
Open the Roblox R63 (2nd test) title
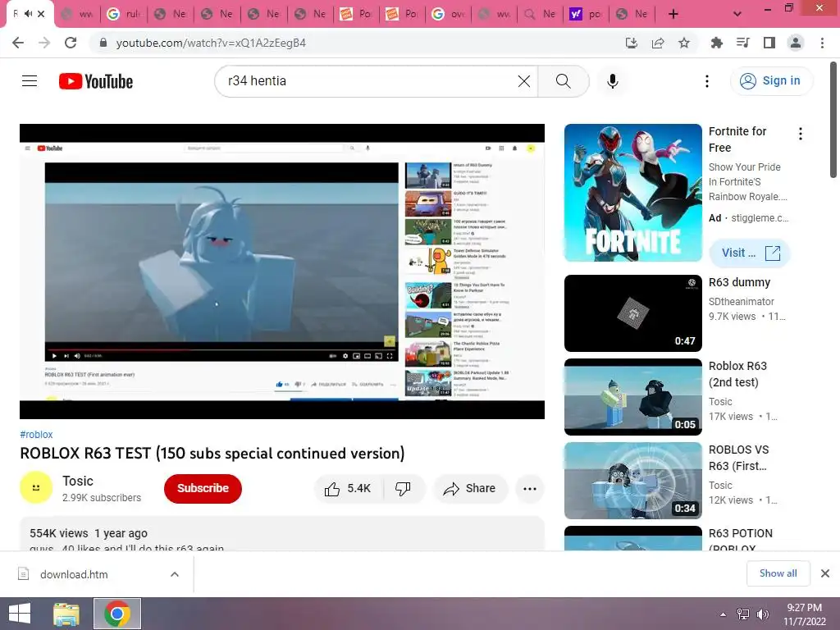click(738, 374)
